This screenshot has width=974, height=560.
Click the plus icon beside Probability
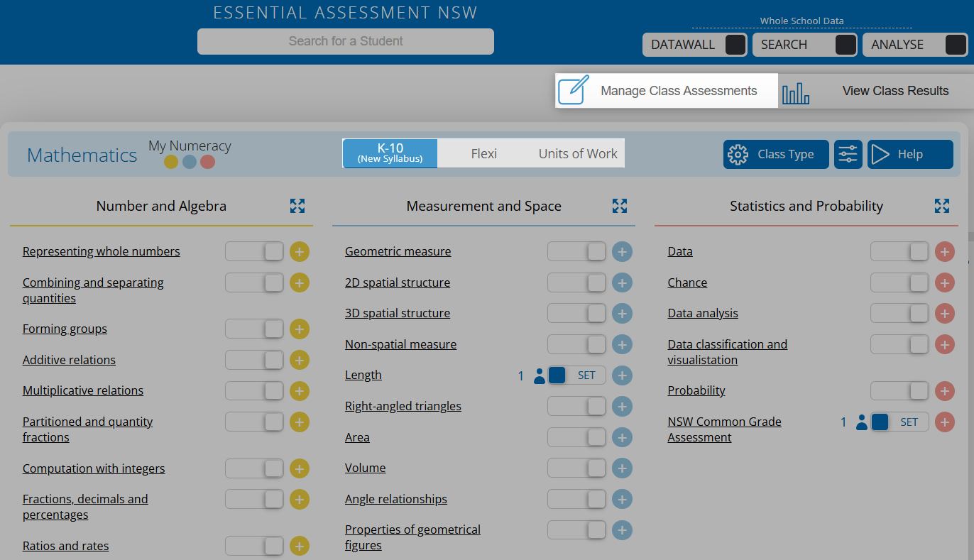(x=944, y=390)
